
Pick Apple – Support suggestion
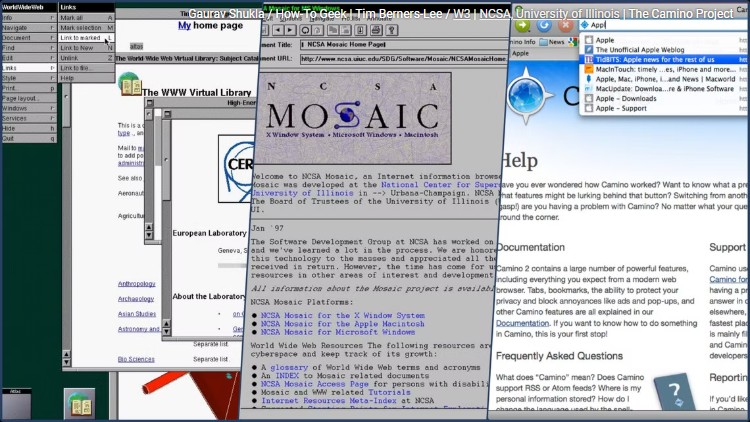[x=664, y=108]
